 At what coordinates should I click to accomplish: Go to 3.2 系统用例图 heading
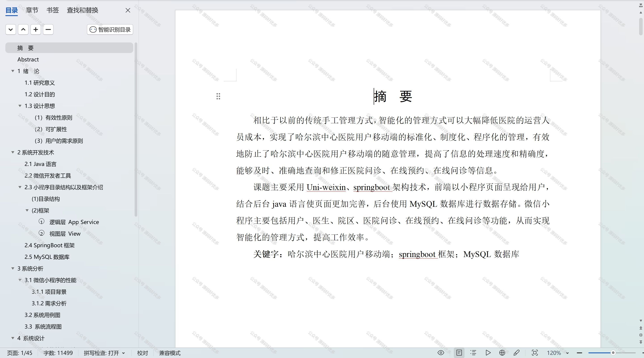pyautogui.click(x=42, y=315)
